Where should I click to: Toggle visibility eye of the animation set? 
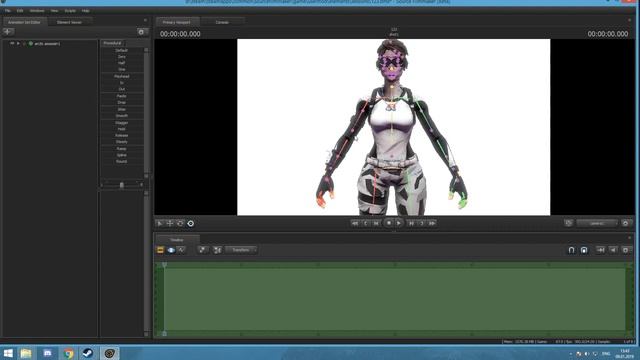(x=12, y=43)
